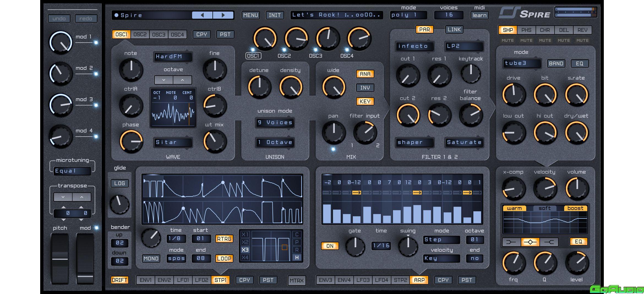Image resolution: width=644 pixels, height=294 pixels.
Task: Open the Equal microtuning dropdown
Action: click(72, 171)
